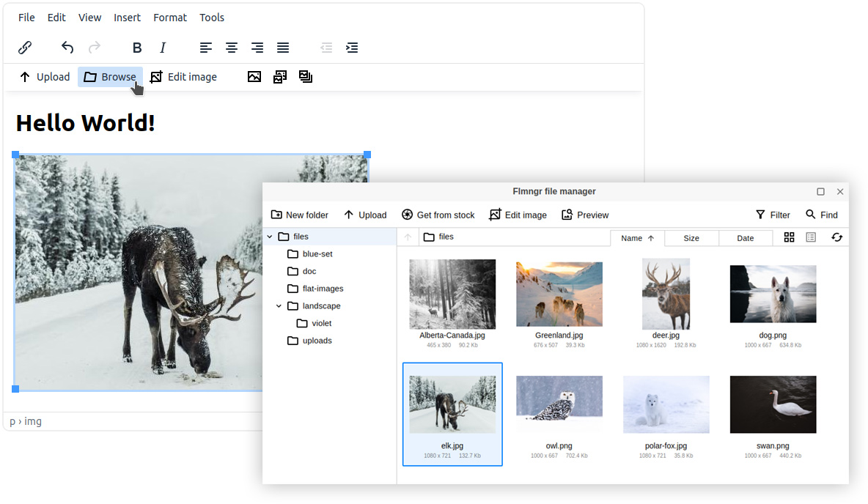Viewport: 868px width, 504px height.
Task: Click the Browse button
Action: coord(110,77)
